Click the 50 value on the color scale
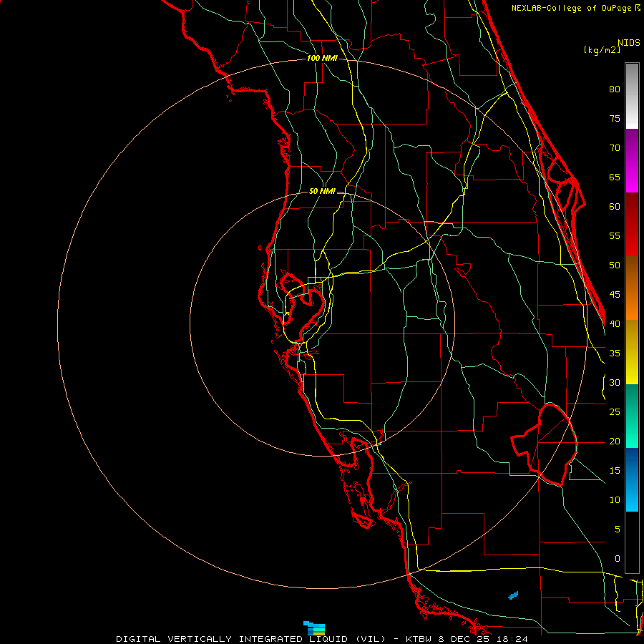Viewport: 644px width, 644px height. pyautogui.click(x=615, y=265)
